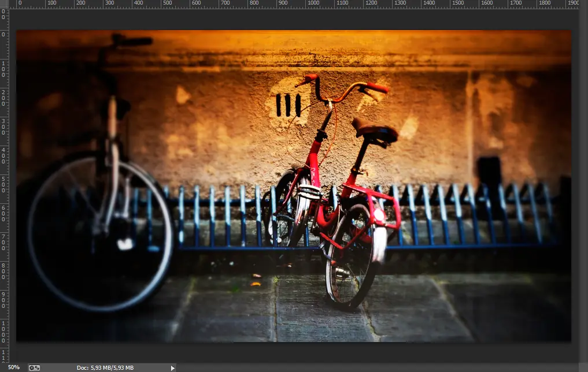Click the 50% zoom level field
The height and width of the screenshot is (372, 588).
pos(13,367)
